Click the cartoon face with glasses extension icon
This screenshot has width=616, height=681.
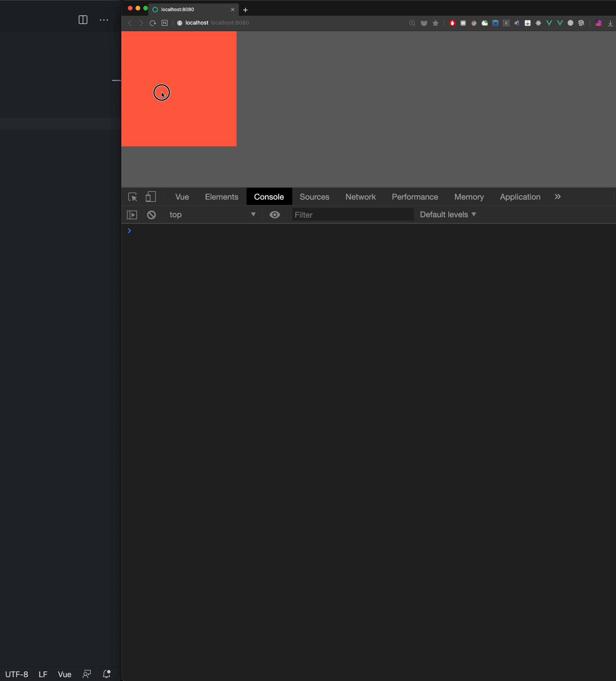click(474, 23)
